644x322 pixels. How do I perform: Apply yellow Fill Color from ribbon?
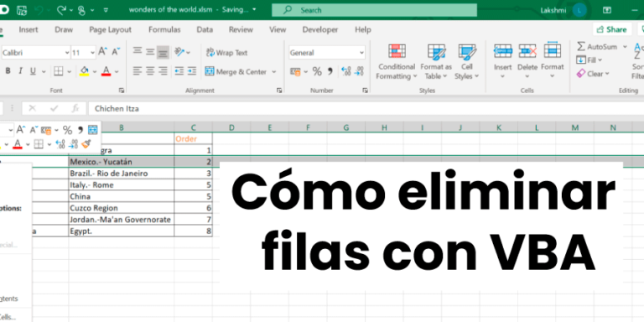[x=84, y=71]
